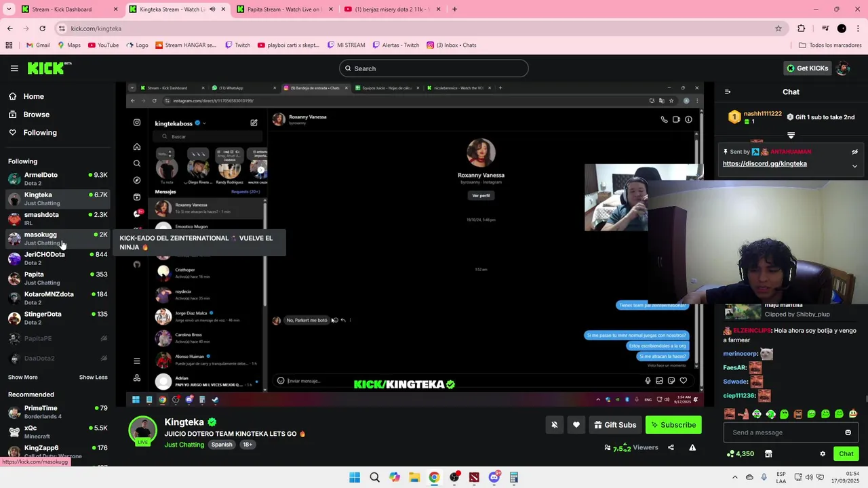The image size is (868, 488).
Task: Reload the page
Action: (42, 28)
